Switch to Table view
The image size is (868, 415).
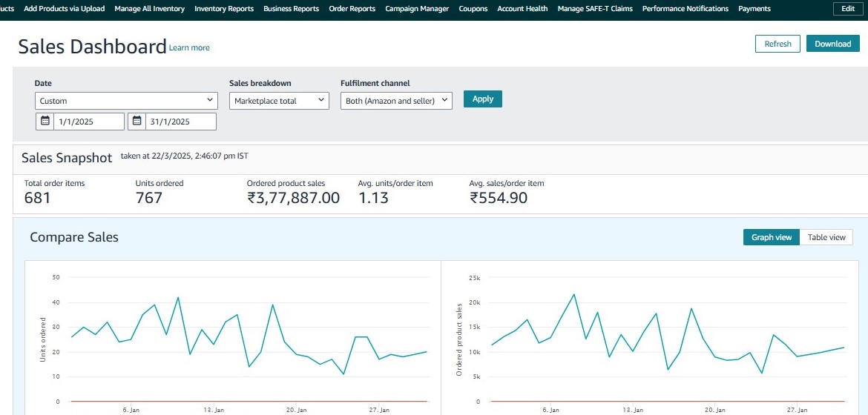coord(826,237)
